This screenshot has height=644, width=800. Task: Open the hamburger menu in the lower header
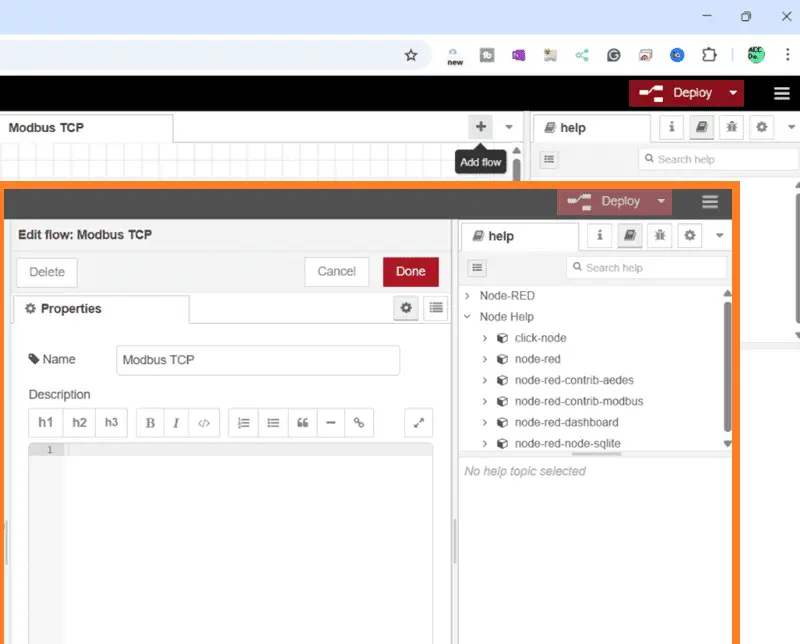710,202
